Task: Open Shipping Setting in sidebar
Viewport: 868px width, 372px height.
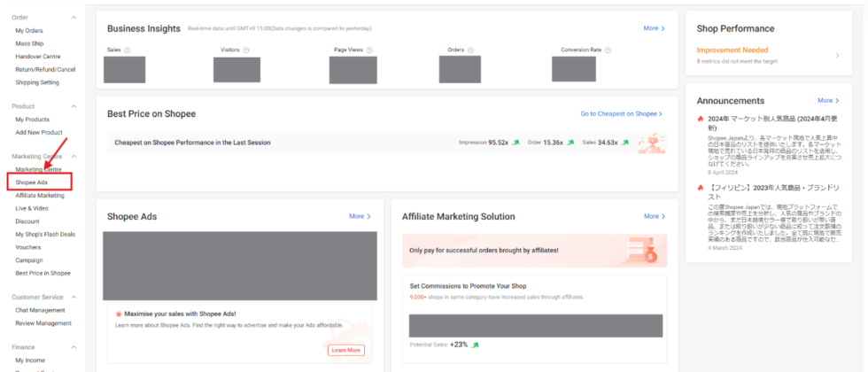Action: click(x=37, y=82)
